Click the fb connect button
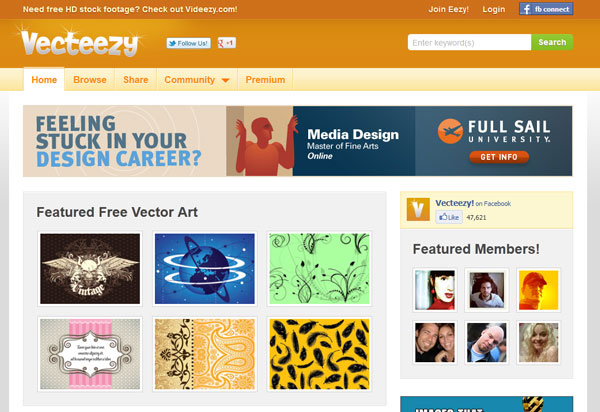 pyautogui.click(x=546, y=9)
